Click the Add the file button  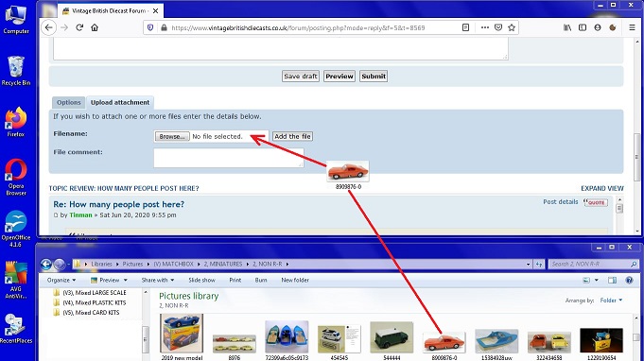[292, 137]
